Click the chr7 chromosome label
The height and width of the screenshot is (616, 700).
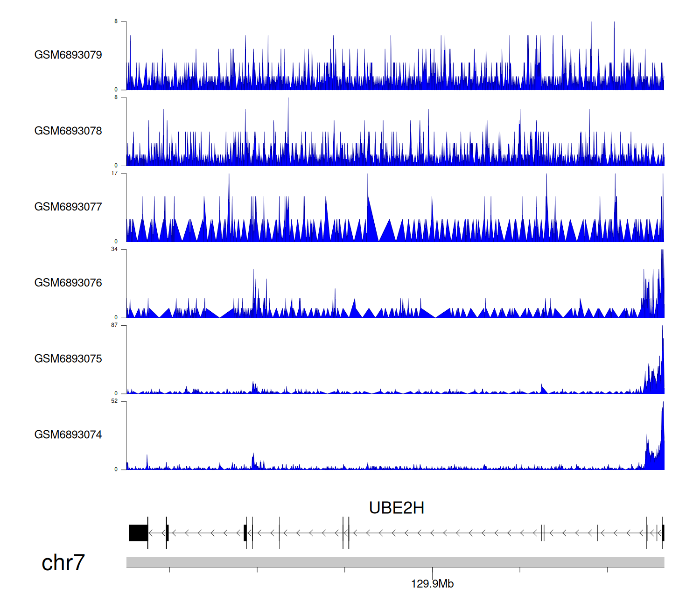(x=63, y=563)
